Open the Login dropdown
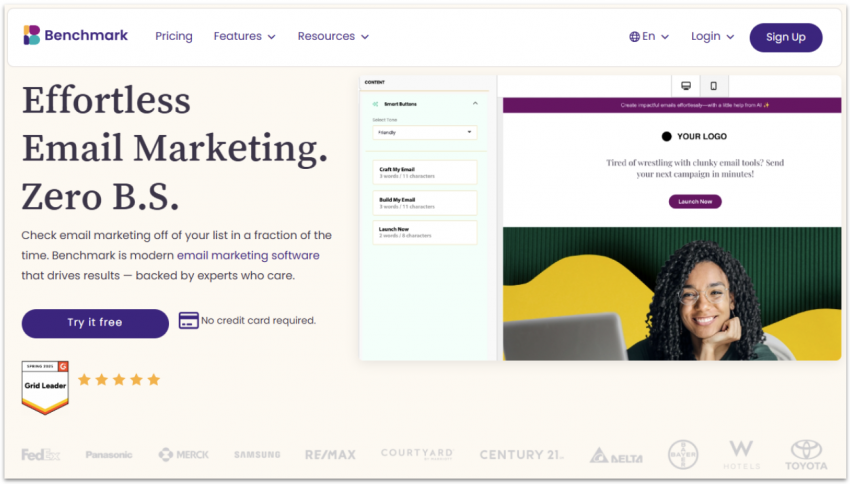Viewport: 850px width, 484px height. [x=712, y=36]
